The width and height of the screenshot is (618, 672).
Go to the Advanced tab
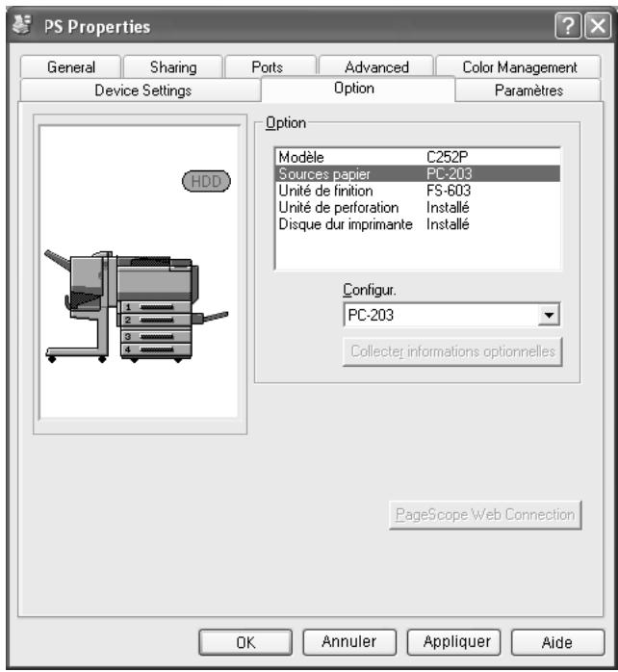click(376, 66)
